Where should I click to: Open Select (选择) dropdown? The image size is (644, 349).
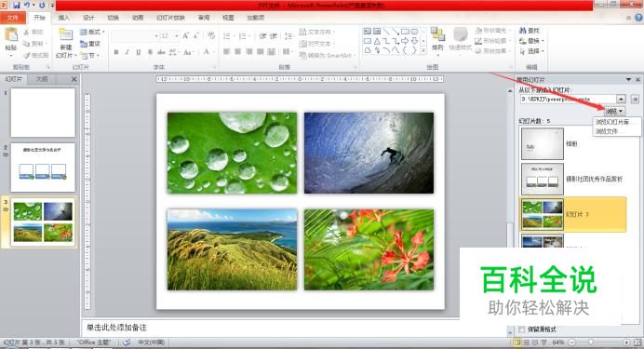[531, 51]
